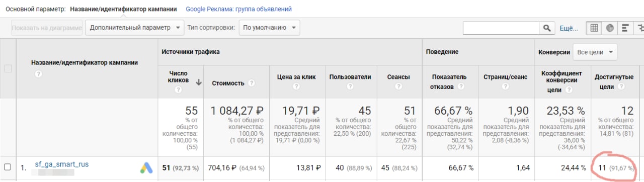Tick the select-all checkbox in table header

click(x=8, y=69)
